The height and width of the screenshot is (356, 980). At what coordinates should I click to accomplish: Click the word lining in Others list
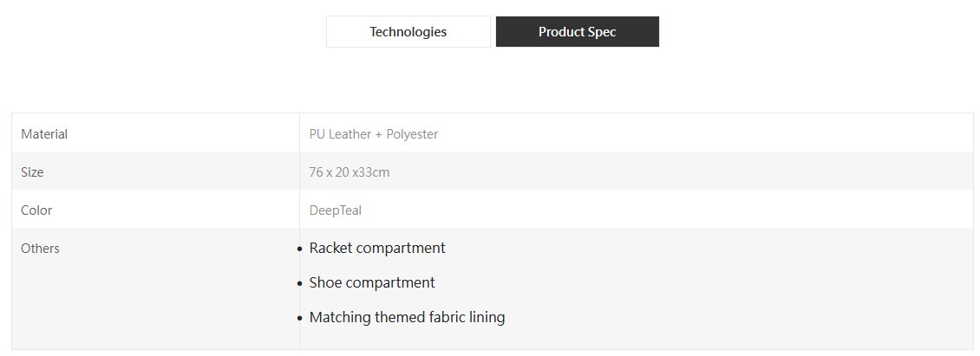click(x=487, y=317)
